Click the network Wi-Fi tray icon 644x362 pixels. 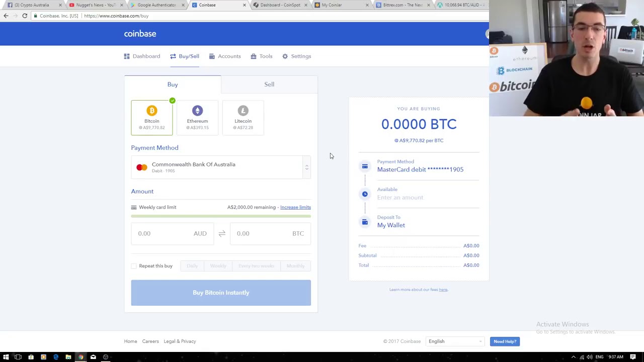(582, 357)
